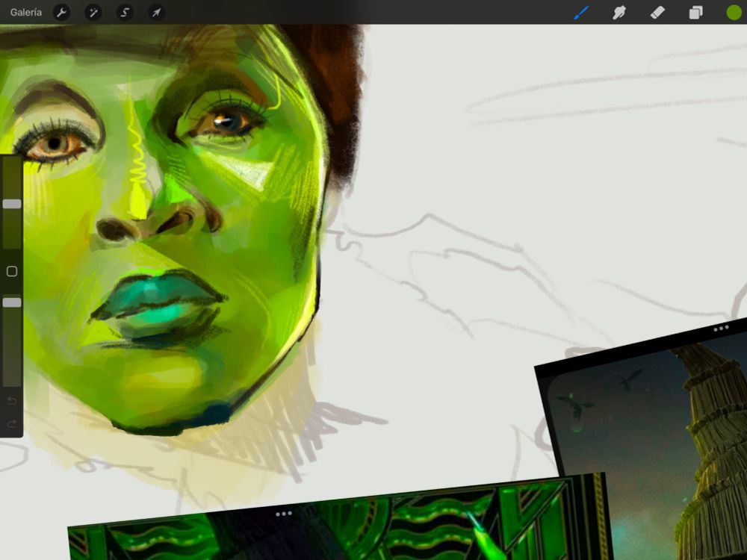Activate the Transform arrow tool

click(x=156, y=13)
